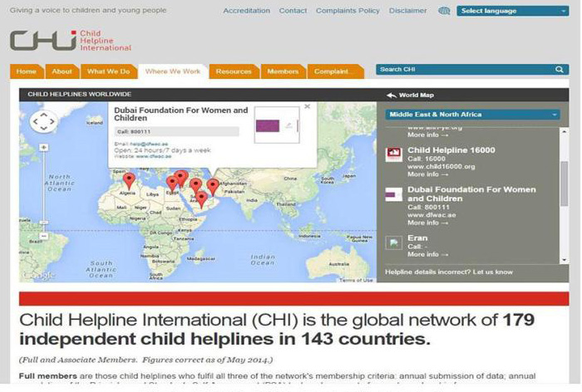
Task: Click the Child Helpline 16000 logo icon
Action: pos(394,154)
